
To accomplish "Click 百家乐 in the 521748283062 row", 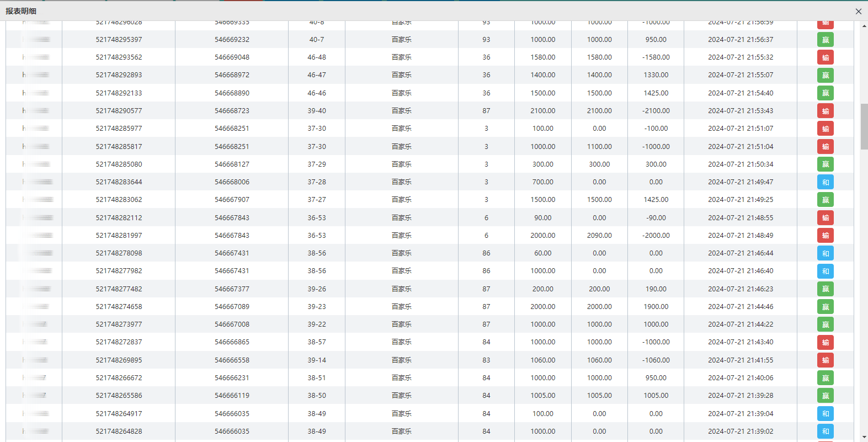I will coord(401,200).
